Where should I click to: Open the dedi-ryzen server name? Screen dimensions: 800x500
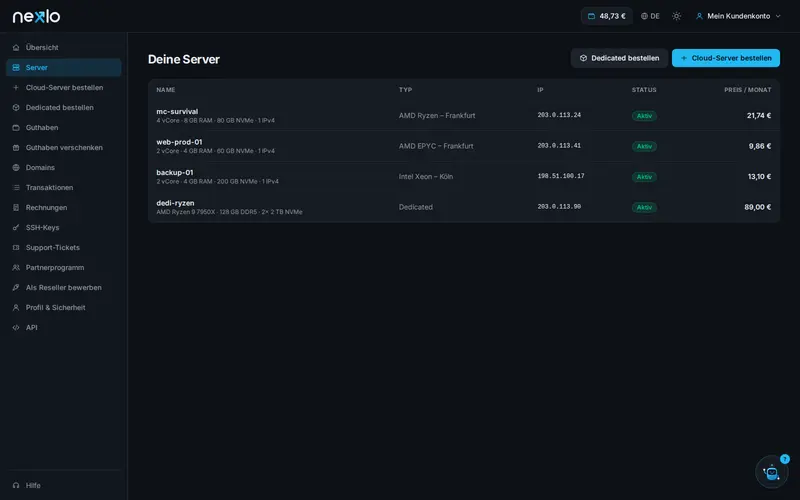pyautogui.click(x=175, y=203)
